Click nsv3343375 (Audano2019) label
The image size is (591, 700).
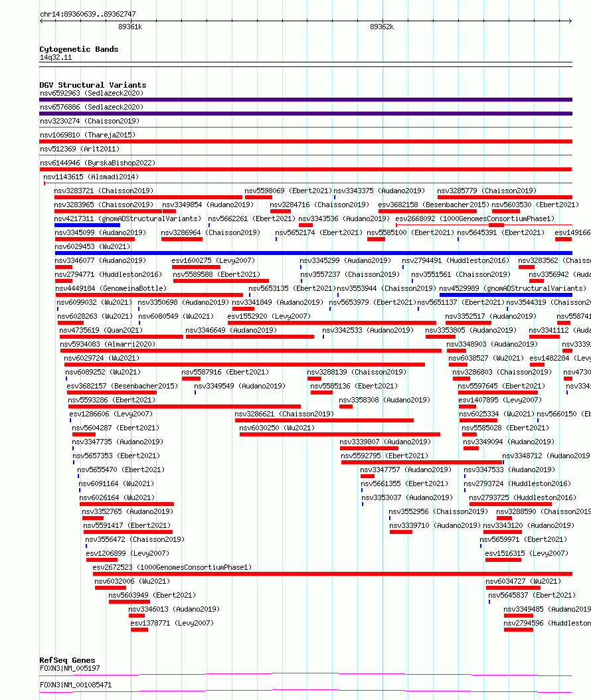(379, 191)
